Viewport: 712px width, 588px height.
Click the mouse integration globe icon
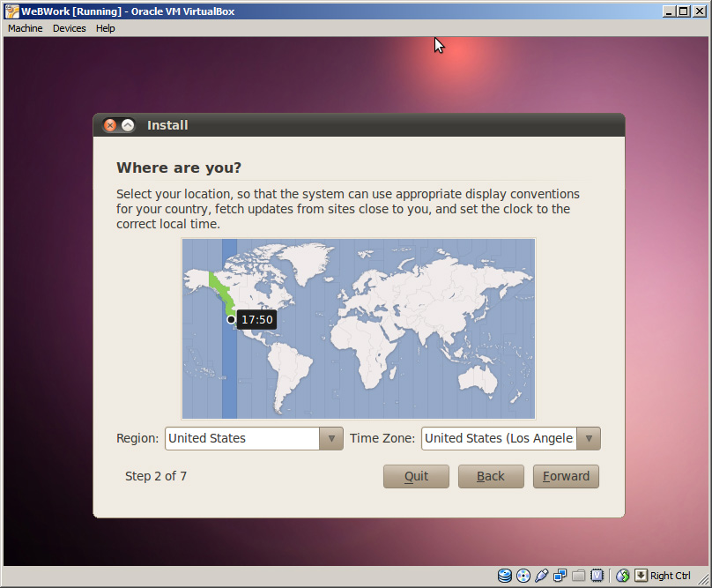(622, 576)
